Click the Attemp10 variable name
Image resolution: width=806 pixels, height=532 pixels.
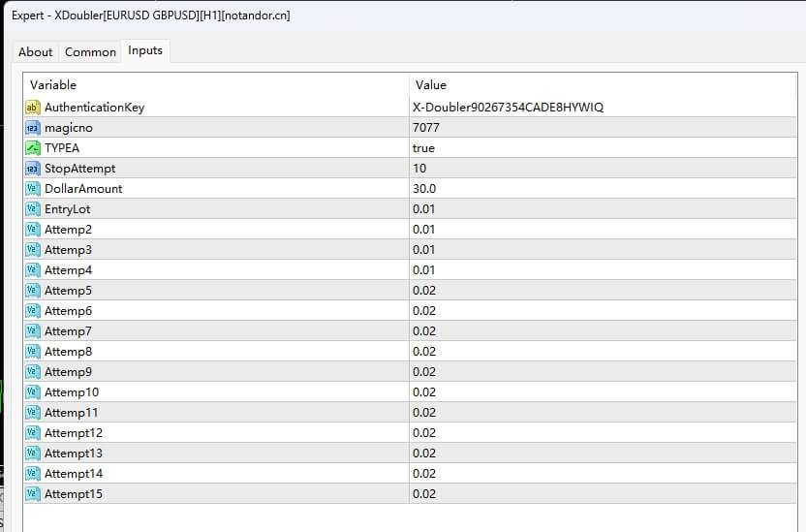tap(72, 392)
